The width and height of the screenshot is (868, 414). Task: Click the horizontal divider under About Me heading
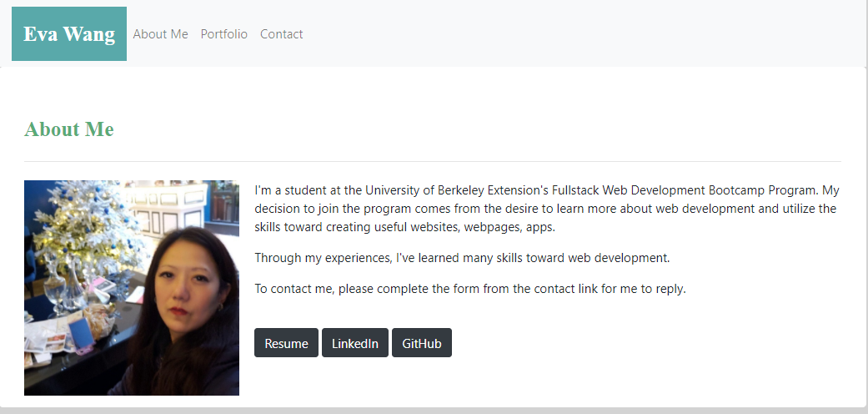click(x=433, y=161)
